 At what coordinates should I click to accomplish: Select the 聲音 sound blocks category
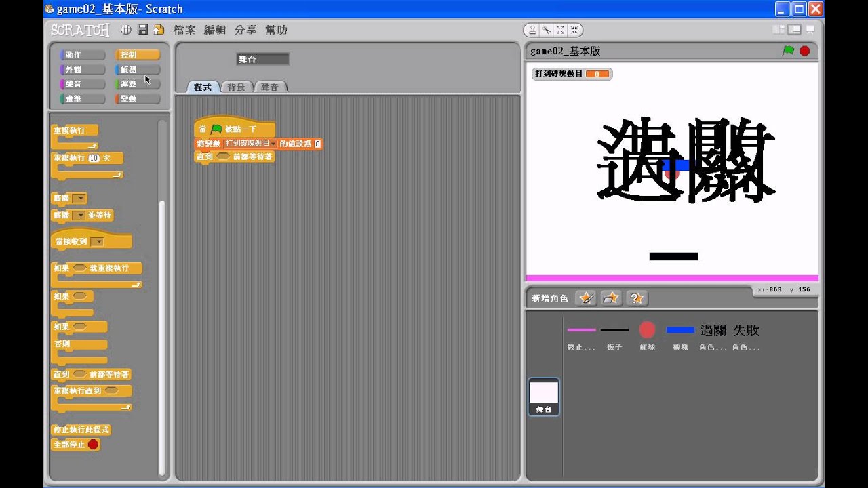pyautogui.click(x=83, y=84)
